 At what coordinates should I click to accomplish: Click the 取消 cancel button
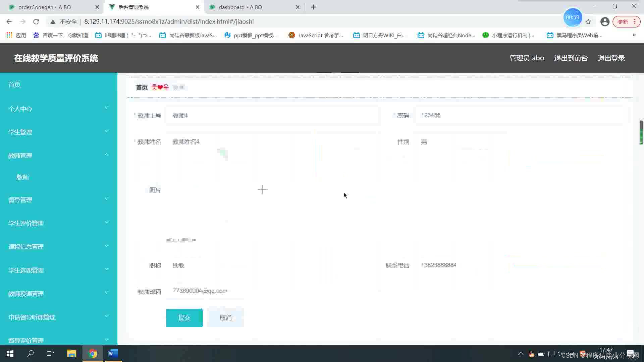point(225,318)
